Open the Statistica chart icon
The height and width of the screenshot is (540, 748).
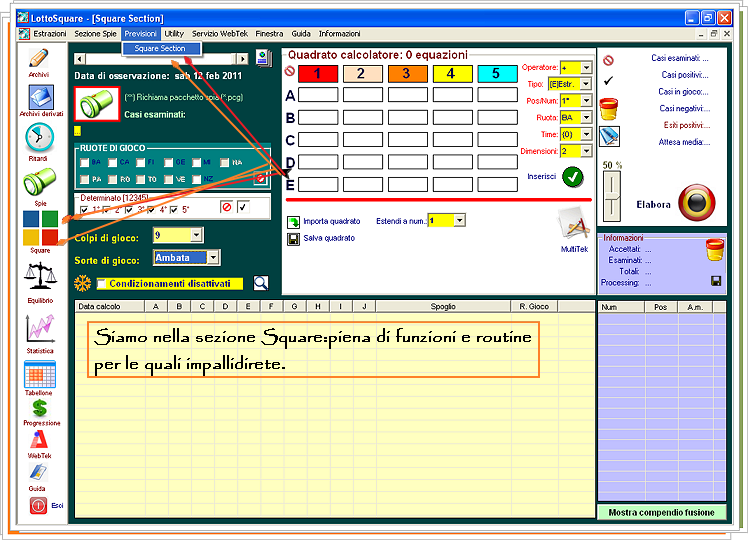tap(41, 329)
